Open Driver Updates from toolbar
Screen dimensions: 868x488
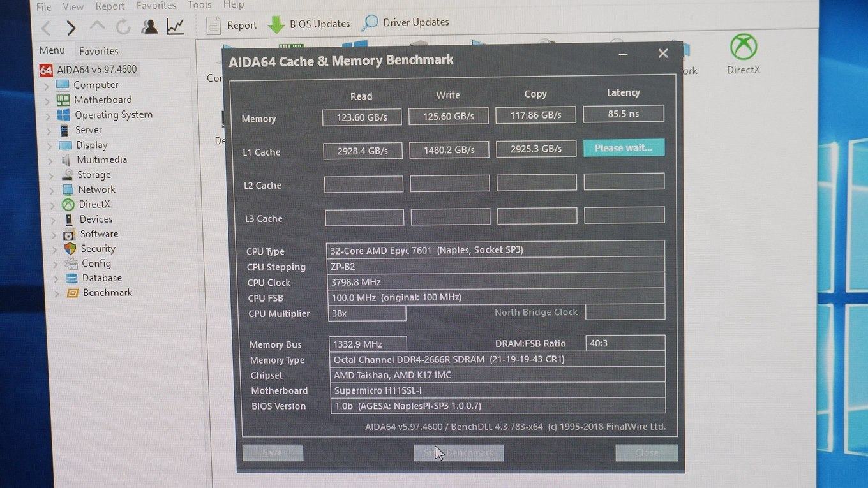tap(405, 22)
